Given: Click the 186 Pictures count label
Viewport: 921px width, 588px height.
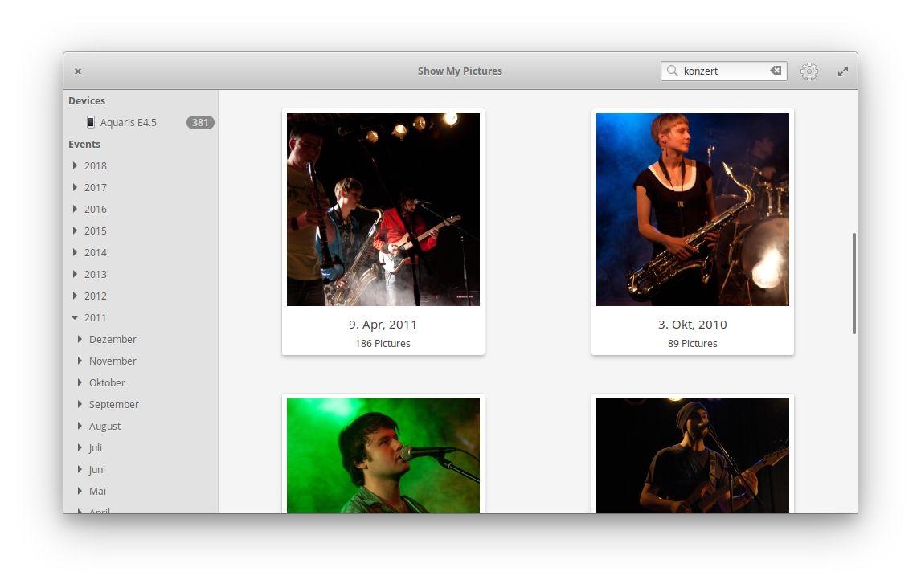Looking at the screenshot, I should [x=383, y=343].
